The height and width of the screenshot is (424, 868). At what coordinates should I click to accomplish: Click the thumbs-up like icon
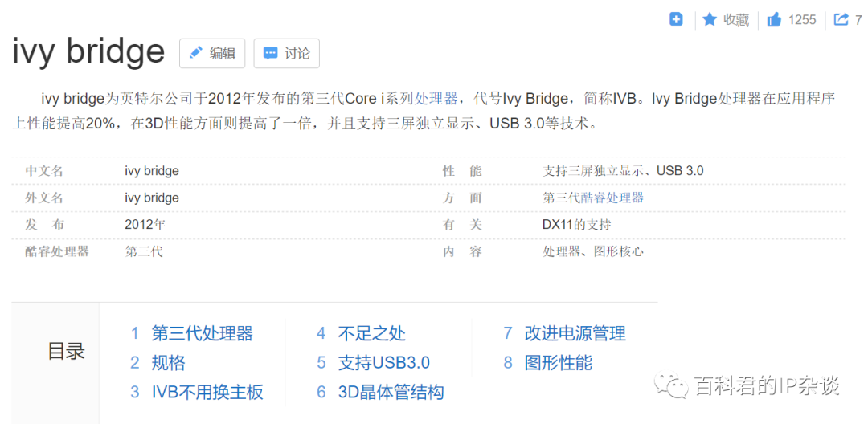pos(774,20)
